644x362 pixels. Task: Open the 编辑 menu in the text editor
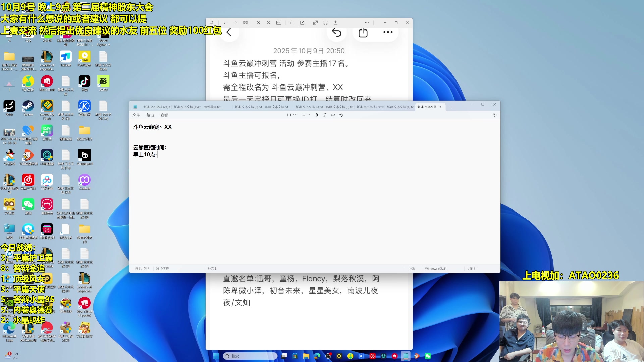point(150,115)
